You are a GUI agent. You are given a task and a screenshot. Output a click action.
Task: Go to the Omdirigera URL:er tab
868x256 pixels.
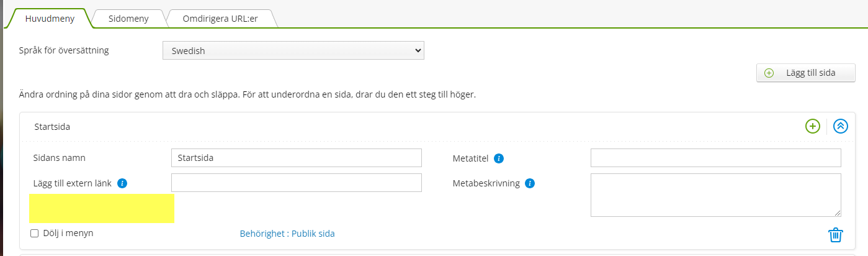(x=220, y=19)
